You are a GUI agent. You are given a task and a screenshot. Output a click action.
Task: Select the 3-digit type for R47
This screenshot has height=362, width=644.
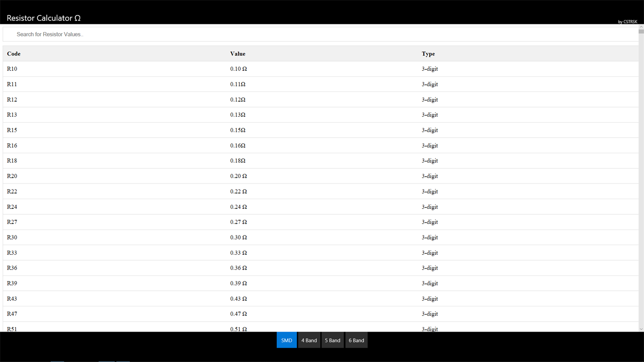coord(429,314)
